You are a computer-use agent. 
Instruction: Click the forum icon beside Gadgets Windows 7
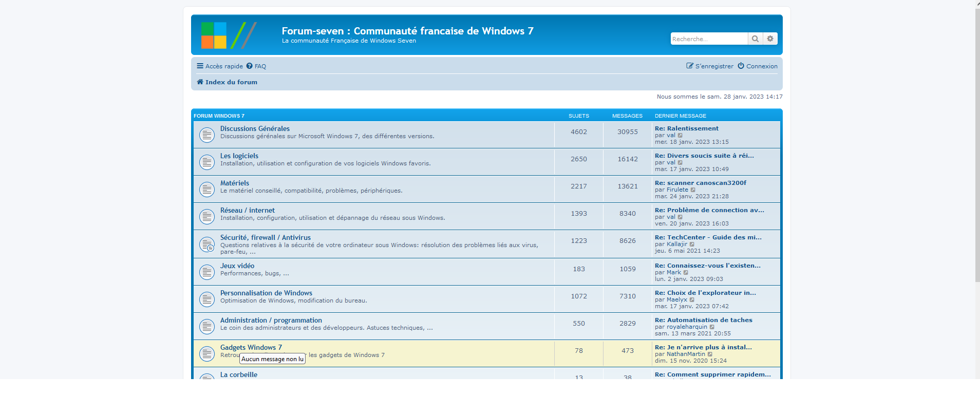pyautogui.click(x=207, y=354)
